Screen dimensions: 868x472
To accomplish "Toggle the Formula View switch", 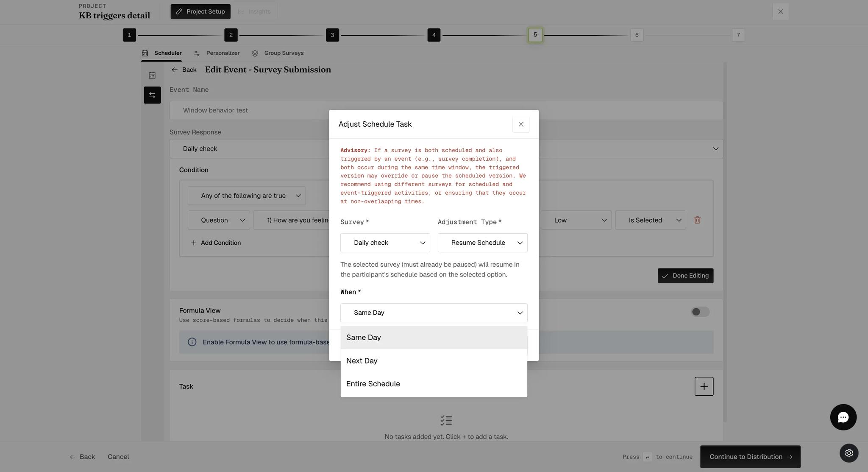I will point(700,312).
